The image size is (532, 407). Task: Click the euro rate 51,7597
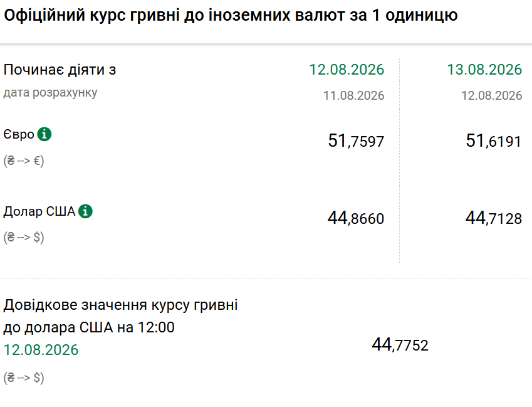356,141
